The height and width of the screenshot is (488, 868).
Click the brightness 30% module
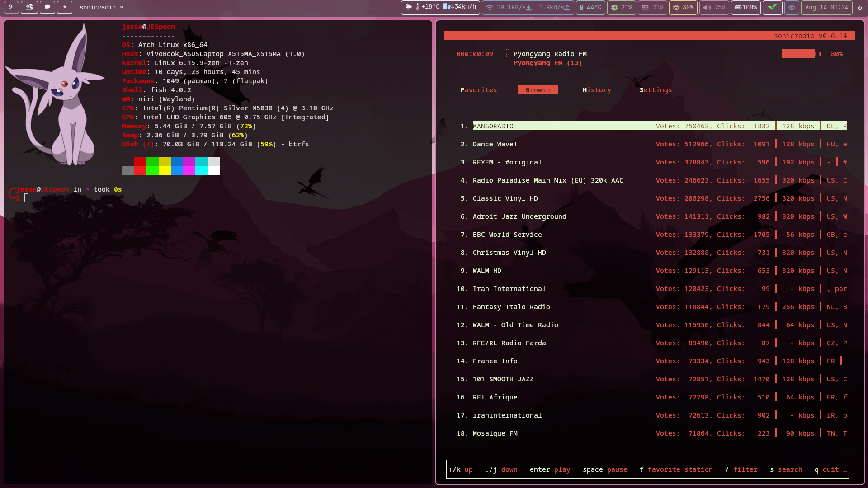click(x=683, y=7)
